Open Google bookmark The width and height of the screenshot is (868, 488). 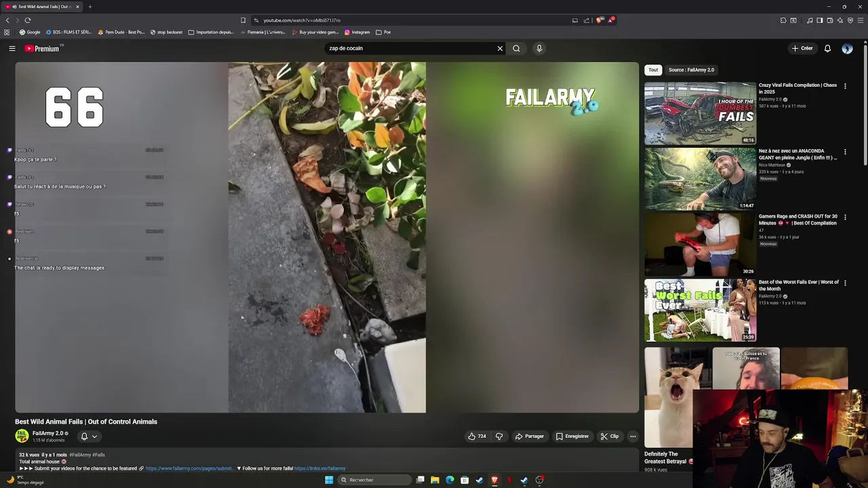(30, 32)
